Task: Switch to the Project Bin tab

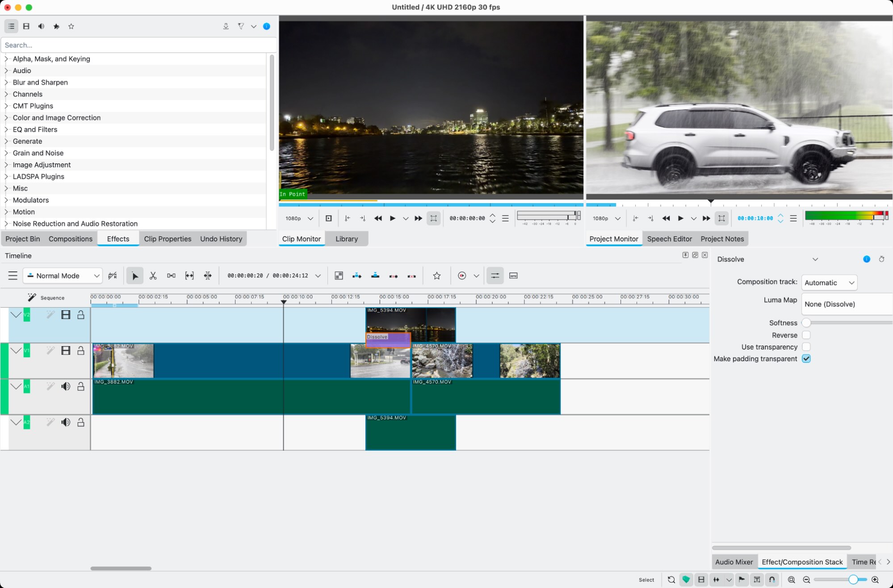Action: 22,239
